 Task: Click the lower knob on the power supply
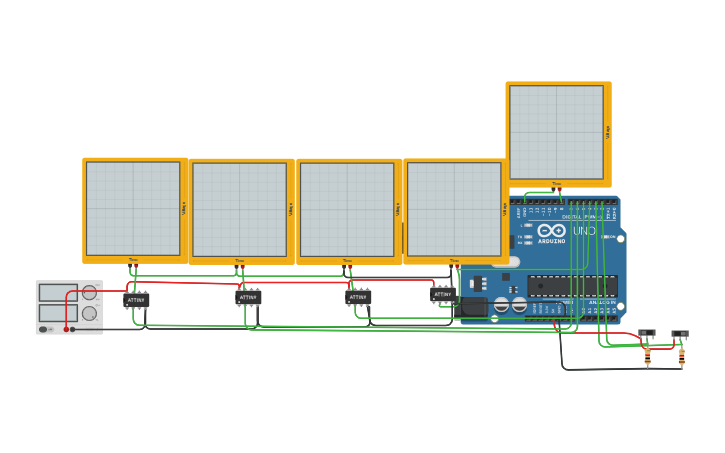(89, 313)
